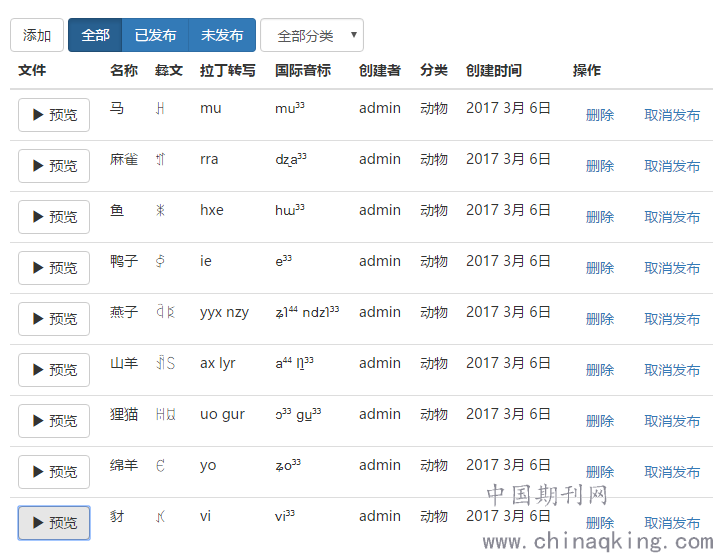Click the 名称 column header

(x=124, y=70)
